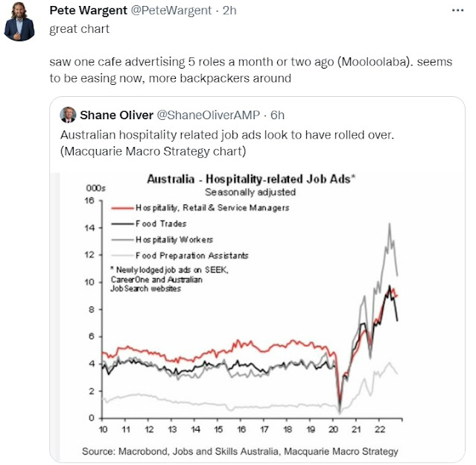Click the black Food Trades legend line
The width and height of the screenshot is (476, 465).
122,224
